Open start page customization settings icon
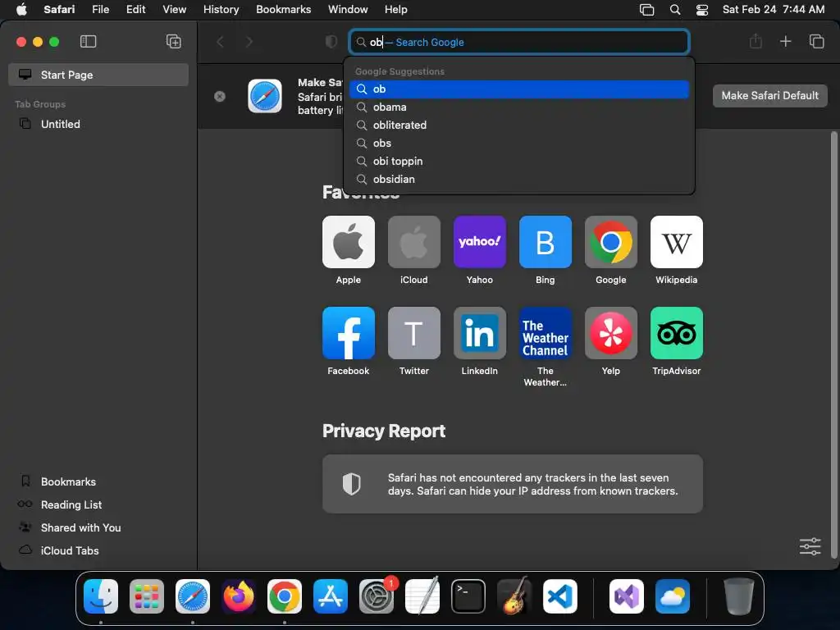 [x=810, y=546]
